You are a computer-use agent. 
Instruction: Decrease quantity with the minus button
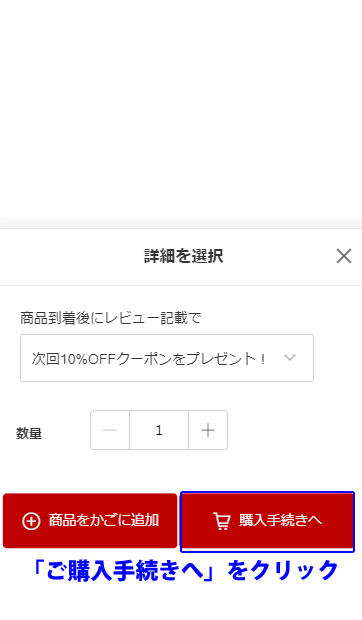(110, 430)
